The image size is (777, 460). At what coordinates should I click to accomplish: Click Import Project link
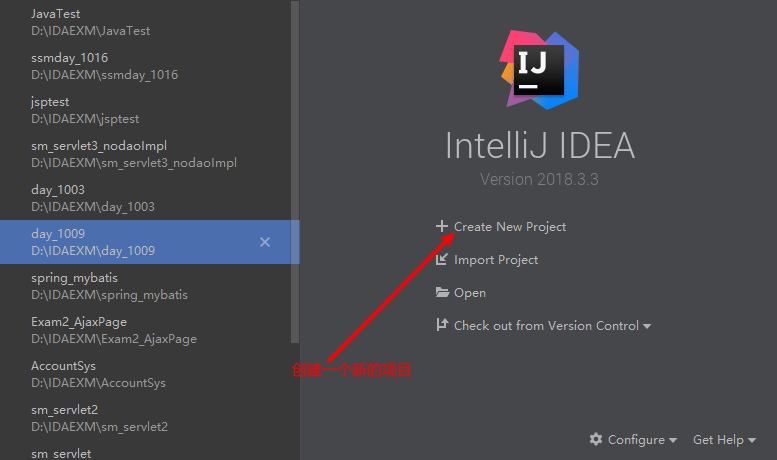pos(496,260)
